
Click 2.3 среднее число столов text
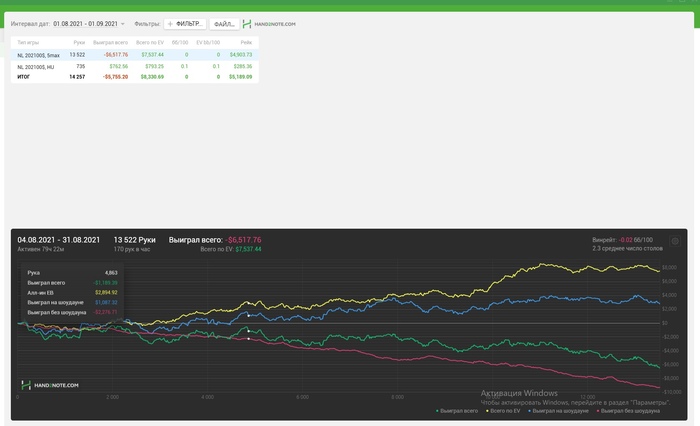coord(627,248)
